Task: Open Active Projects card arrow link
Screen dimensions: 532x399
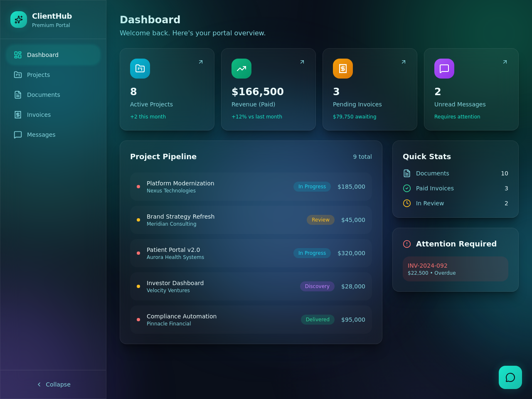Action: (x=201, y=62)
